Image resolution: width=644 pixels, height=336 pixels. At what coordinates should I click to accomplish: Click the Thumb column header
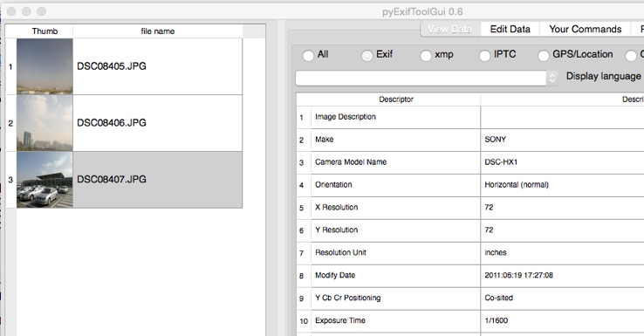point(45,31)
